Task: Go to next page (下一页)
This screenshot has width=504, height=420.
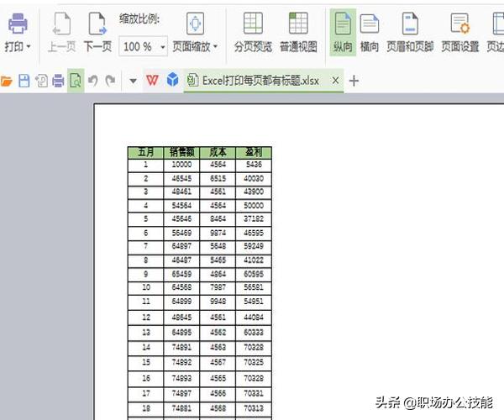Action: click(97, 33)
